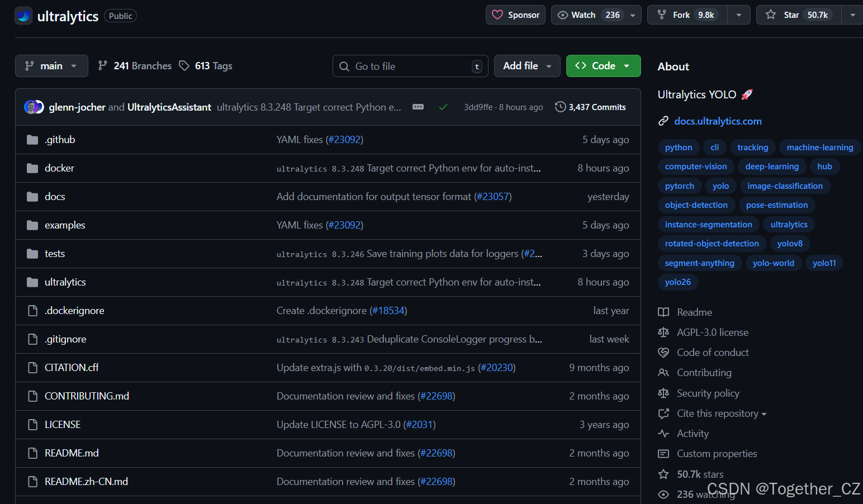The image size is (863, 504).
Task: Open pull request #18534 link
Action: [388, 311]
